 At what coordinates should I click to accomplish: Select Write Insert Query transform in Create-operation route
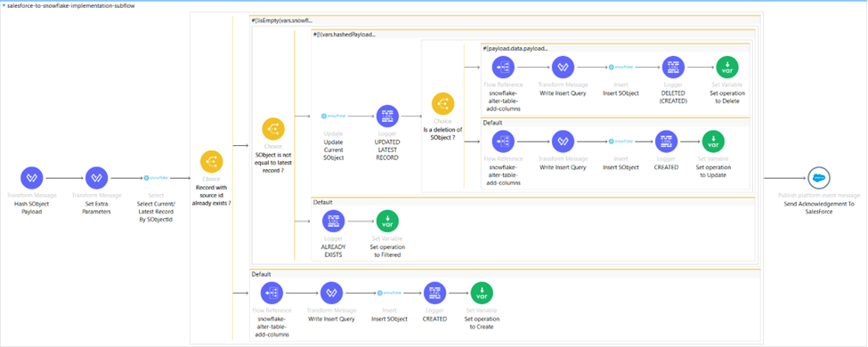(331, 294)
